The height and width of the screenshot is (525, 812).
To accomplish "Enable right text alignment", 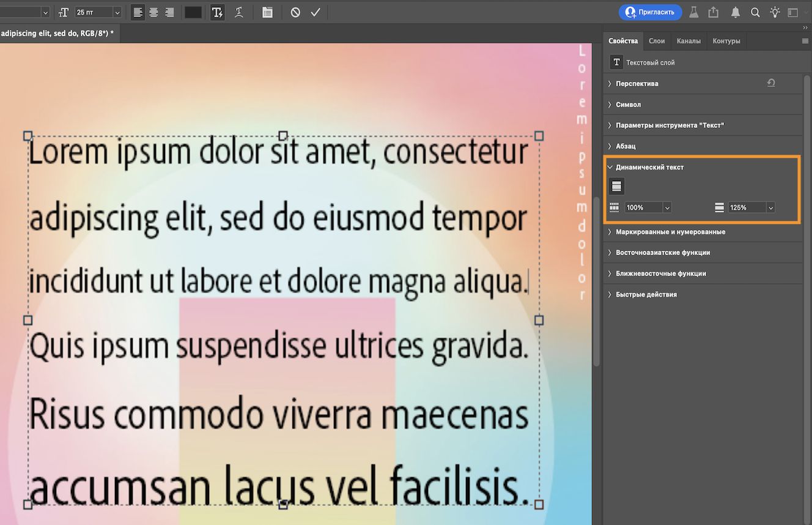I will 169,12.
